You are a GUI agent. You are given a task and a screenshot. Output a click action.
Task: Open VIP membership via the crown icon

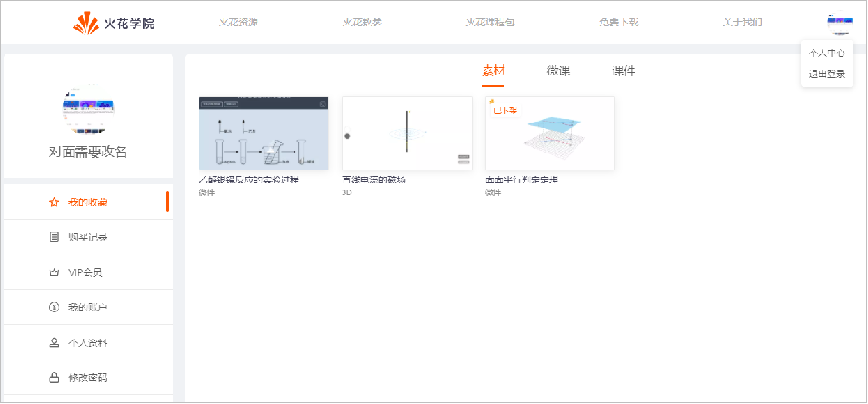54,272
